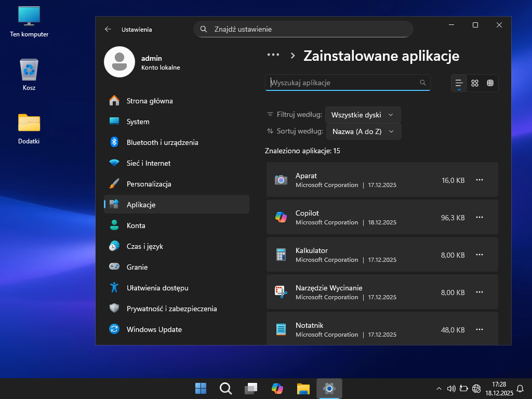
Task: Go to Personalizacja section
Action: coord(149,184)
